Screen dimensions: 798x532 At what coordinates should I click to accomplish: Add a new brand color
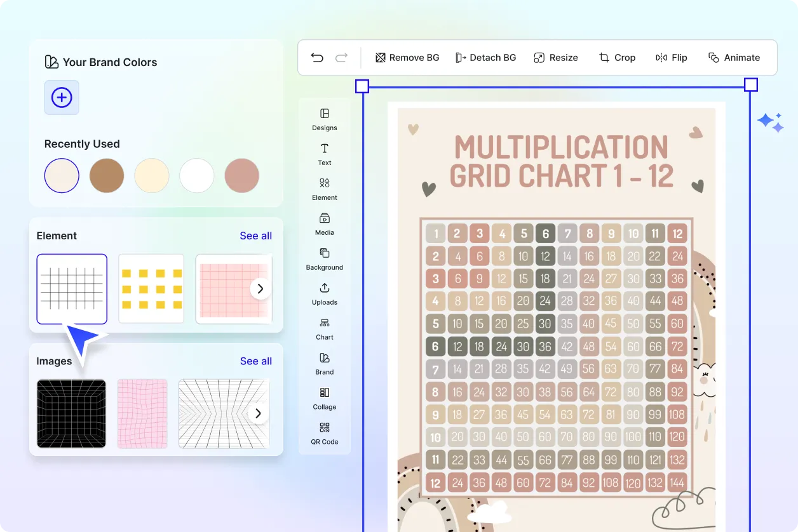pyautogui.click(x=62, y=97)
